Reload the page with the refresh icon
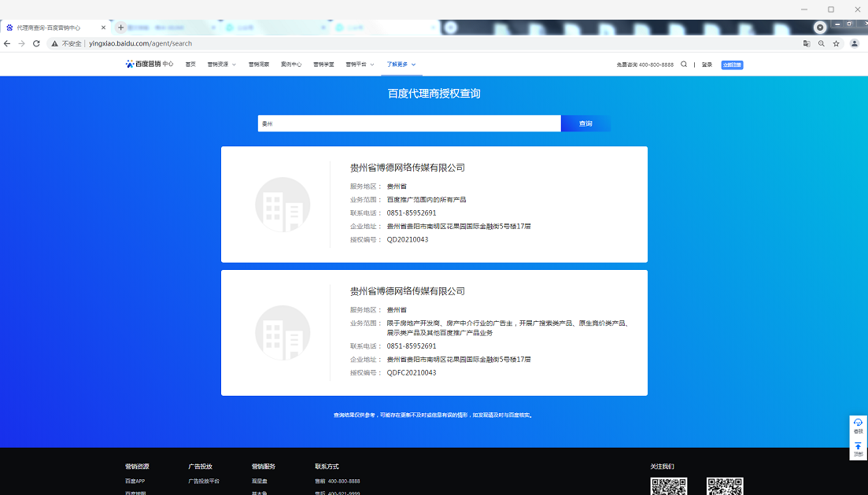Screen dimensions: 868x495 coord(36,43)
